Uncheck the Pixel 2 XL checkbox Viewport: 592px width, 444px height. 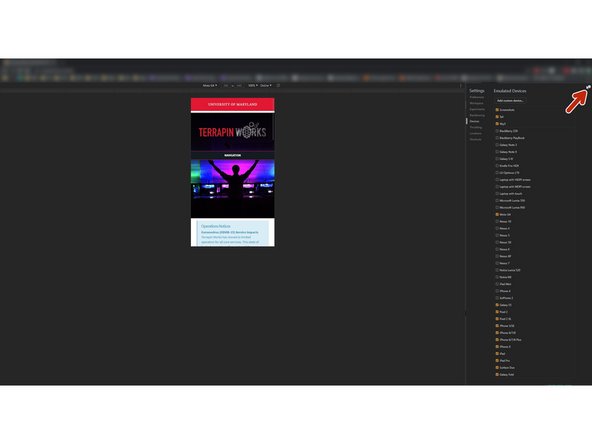tap(497, 319)
